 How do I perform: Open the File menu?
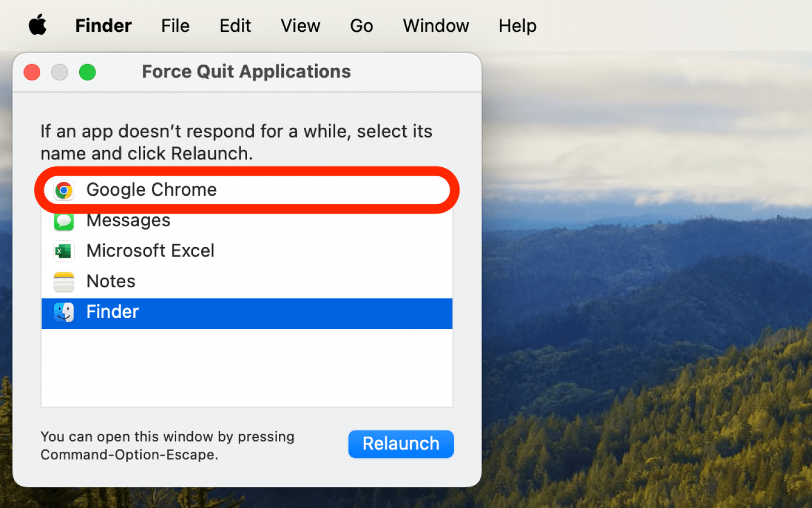pyautogui.click(x=175, y=26)
